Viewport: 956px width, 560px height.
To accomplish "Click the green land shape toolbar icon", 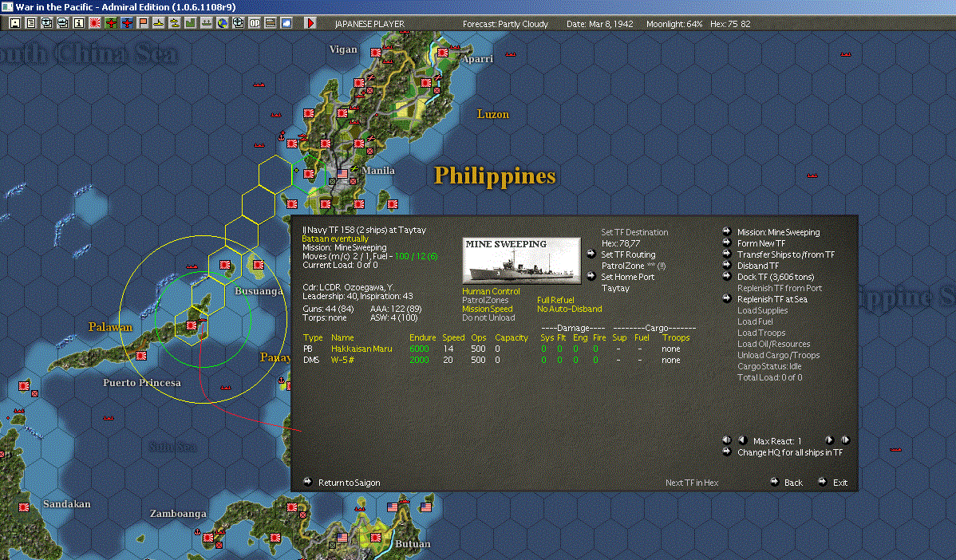I will 190,23.
